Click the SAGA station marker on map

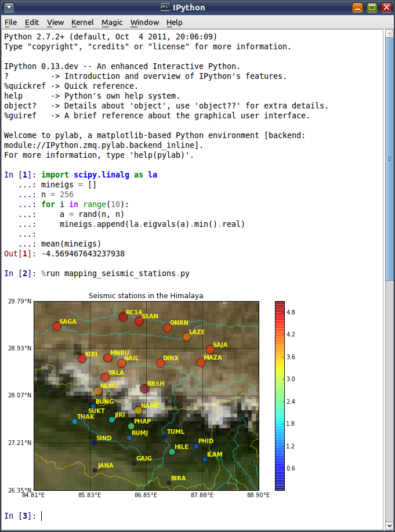pyautogui.click(x=57, y=327)
